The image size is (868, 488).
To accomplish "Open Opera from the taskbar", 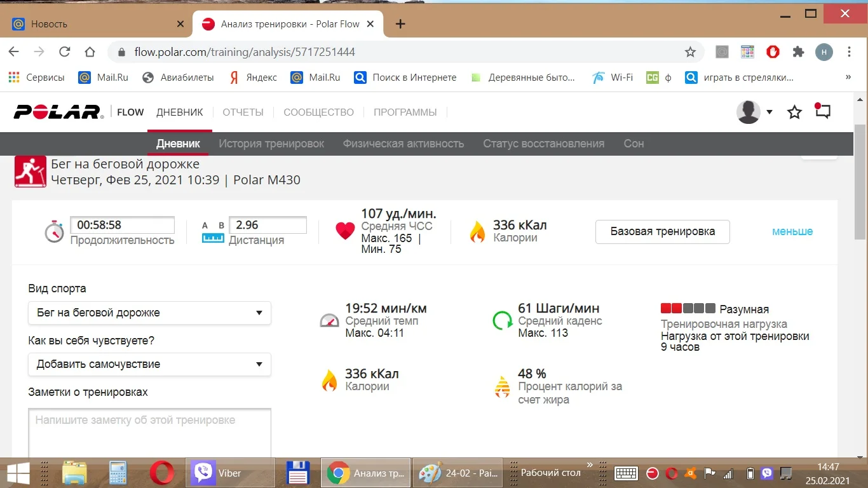I will [162, 473].
